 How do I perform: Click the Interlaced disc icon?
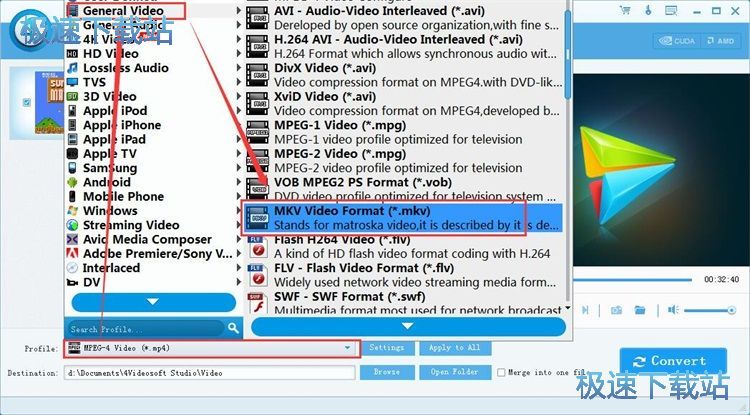(72, 268)
